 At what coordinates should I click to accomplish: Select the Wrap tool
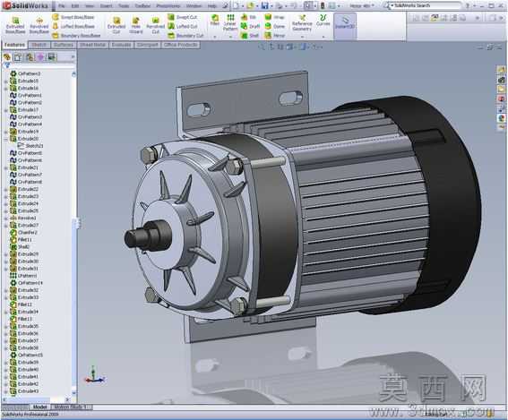coord(275,17)
